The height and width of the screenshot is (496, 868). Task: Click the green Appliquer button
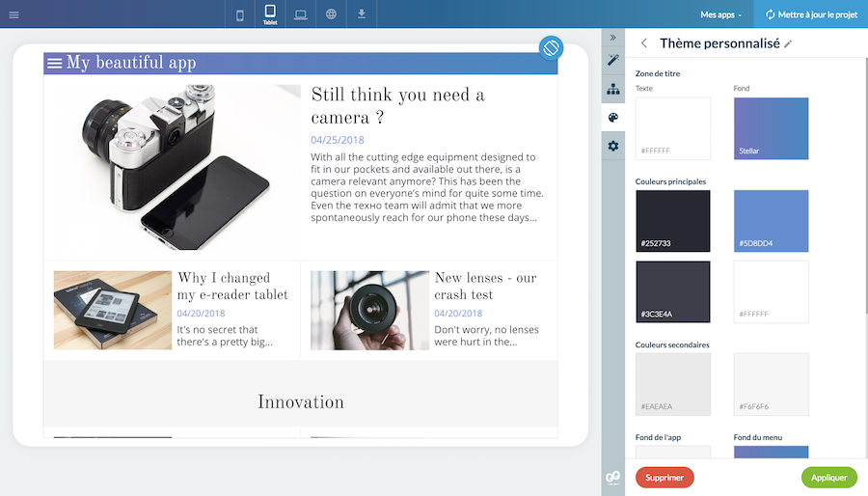click(x=828, y=477)
